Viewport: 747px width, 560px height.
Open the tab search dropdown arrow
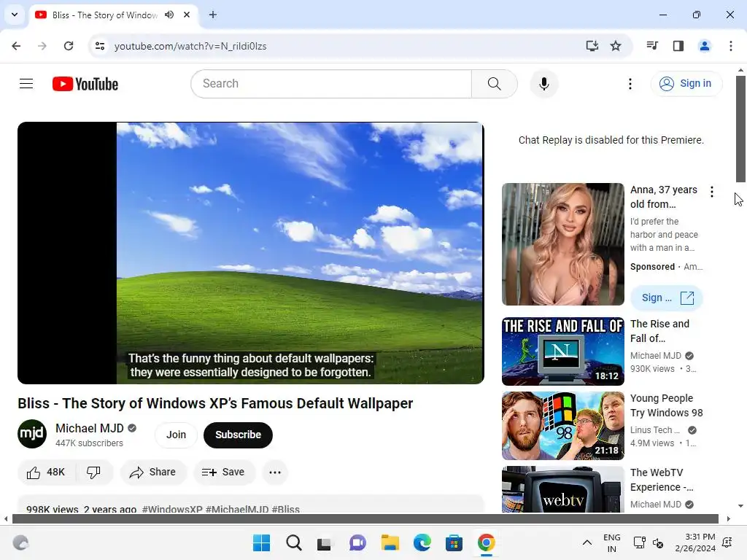click(15, 15)
